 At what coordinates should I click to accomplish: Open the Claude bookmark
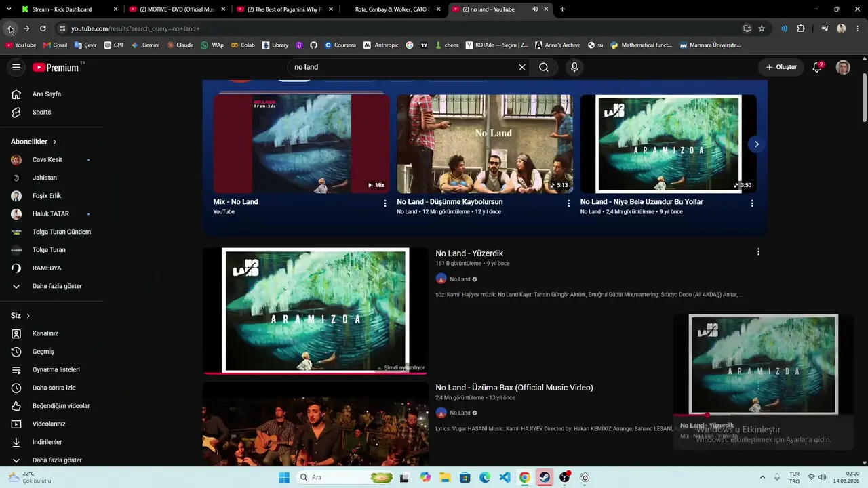(x=180, y=45)
